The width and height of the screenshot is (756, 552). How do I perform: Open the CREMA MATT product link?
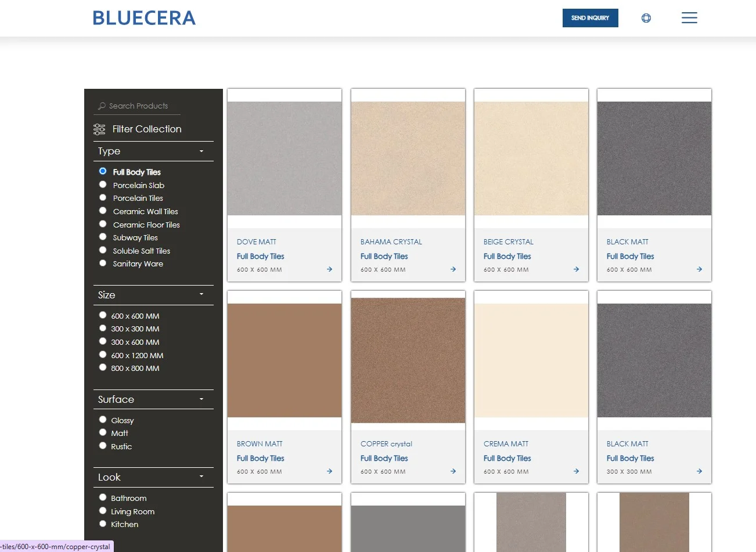[x=506, y=444]
